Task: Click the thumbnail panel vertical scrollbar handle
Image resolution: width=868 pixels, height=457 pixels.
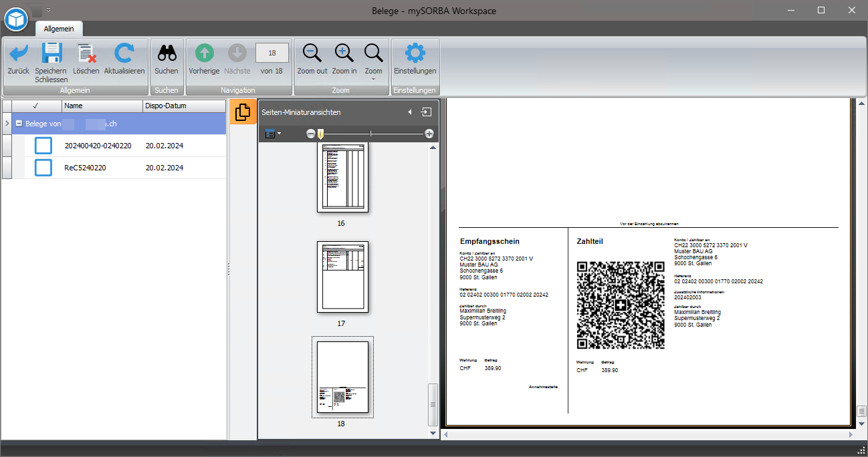Action: coord(433,405)
